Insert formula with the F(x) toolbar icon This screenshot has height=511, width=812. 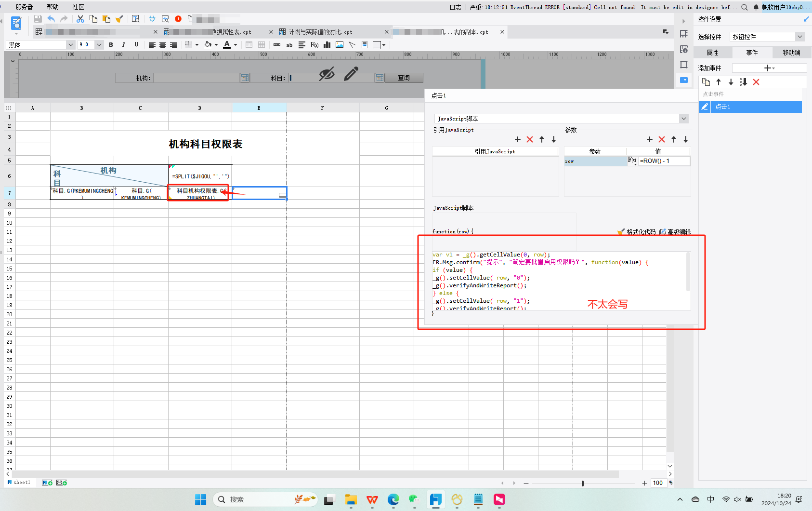314,45
